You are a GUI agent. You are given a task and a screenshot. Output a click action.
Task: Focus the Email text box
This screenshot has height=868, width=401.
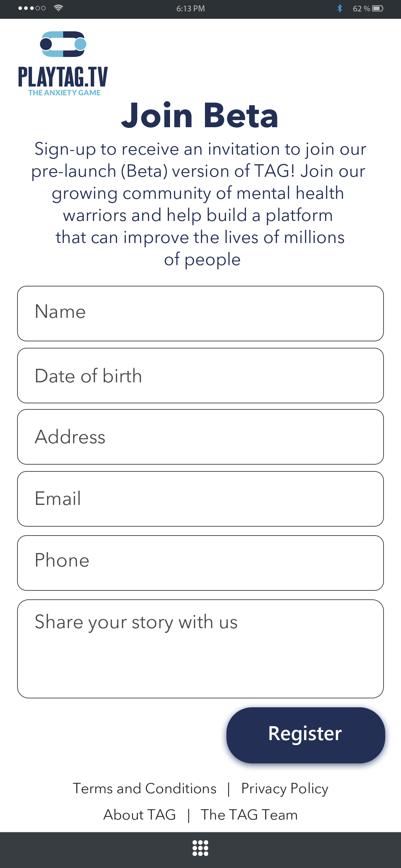coord(200,498)
